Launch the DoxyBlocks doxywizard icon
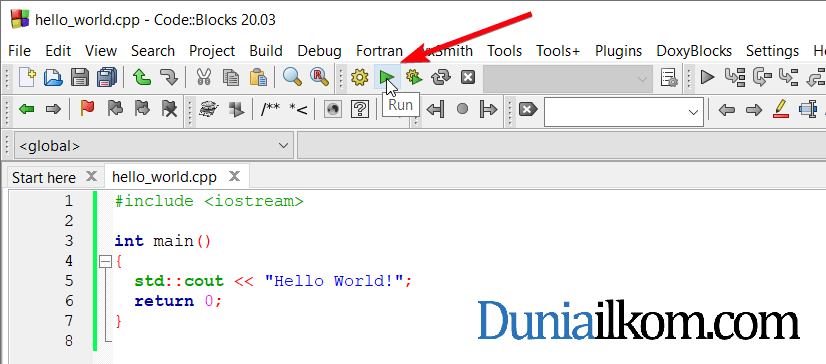826x364 pixels. click(209, 109)
